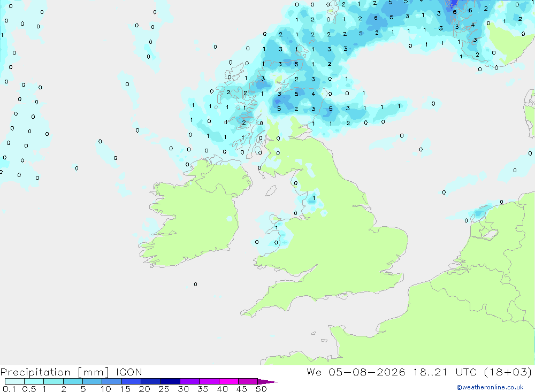Click the 45–50 mm legend swatch
Viewport: 535px width, 392px height.
(x=248, y=381)
